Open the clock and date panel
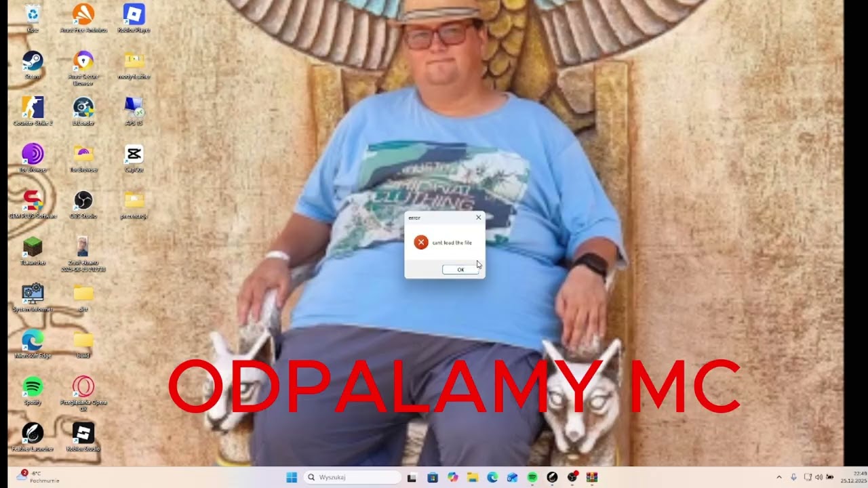 [x=854, y=477]
